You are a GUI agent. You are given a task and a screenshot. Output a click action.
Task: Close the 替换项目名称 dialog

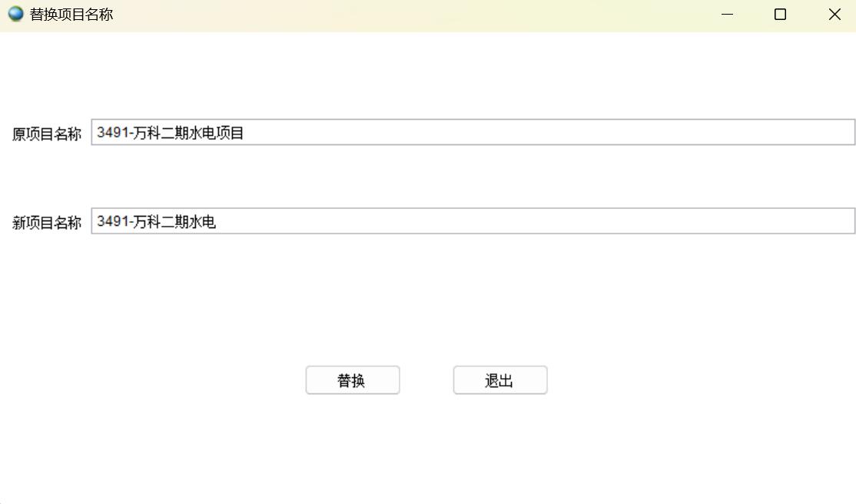point(834,15)
